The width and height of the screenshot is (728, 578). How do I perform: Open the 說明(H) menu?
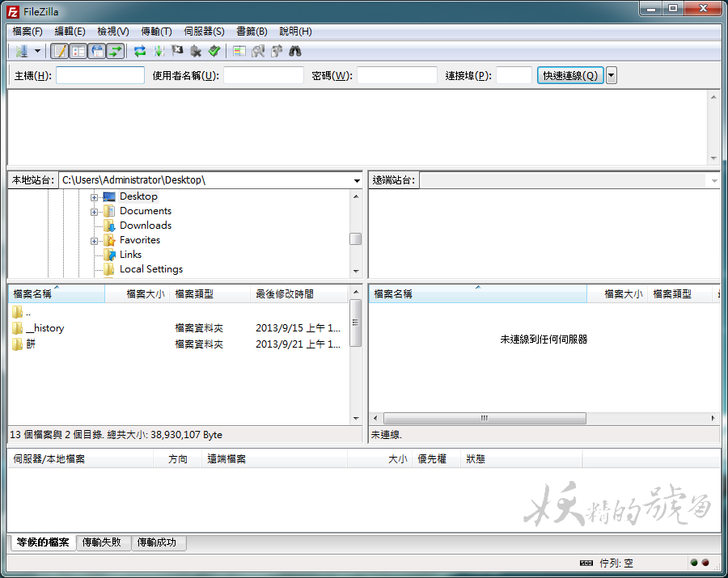(x=295, y=32)
